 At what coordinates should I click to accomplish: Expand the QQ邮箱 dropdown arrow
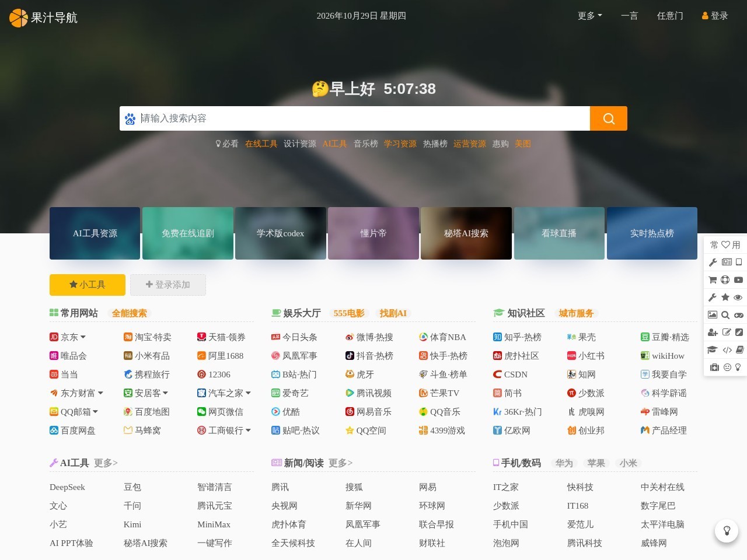pos(95,412)
